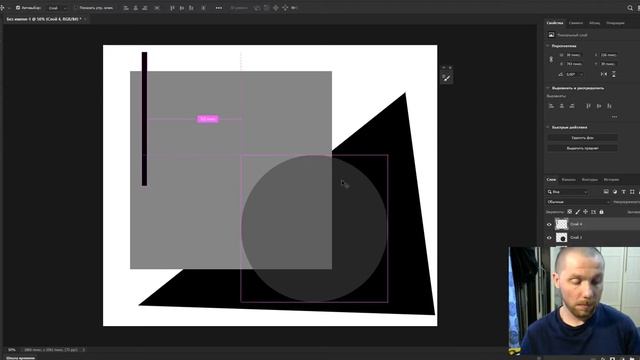Flip vertically using the Properties icon

(x=613, y=74)
